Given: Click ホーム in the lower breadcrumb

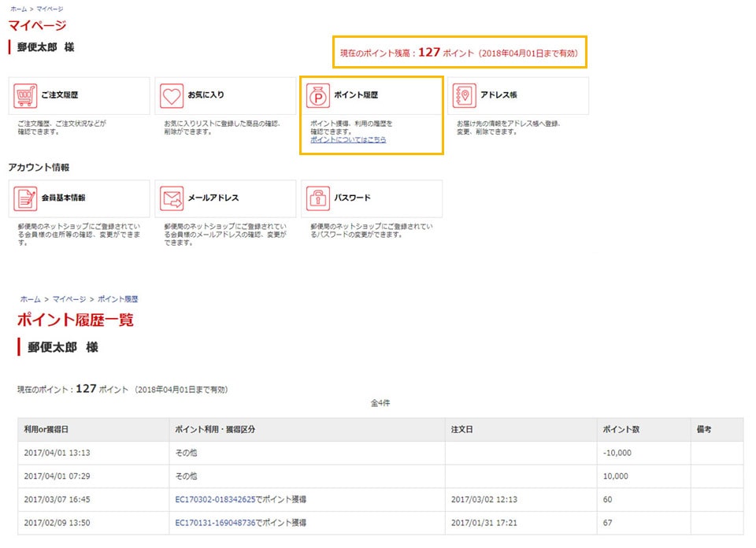Looking at the screenshot, I should pos(30,299).
